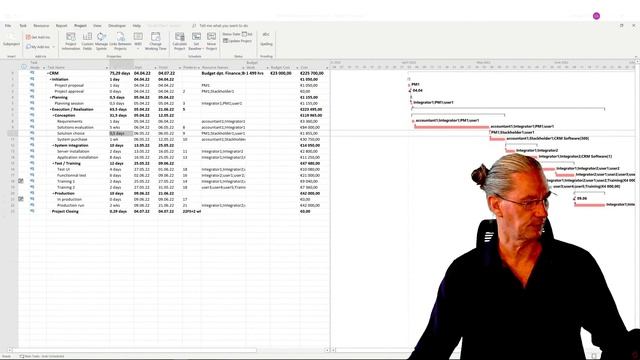
Task: Collapse the System integration summary task
Action: pyautogui.click(x=53, y=145)
